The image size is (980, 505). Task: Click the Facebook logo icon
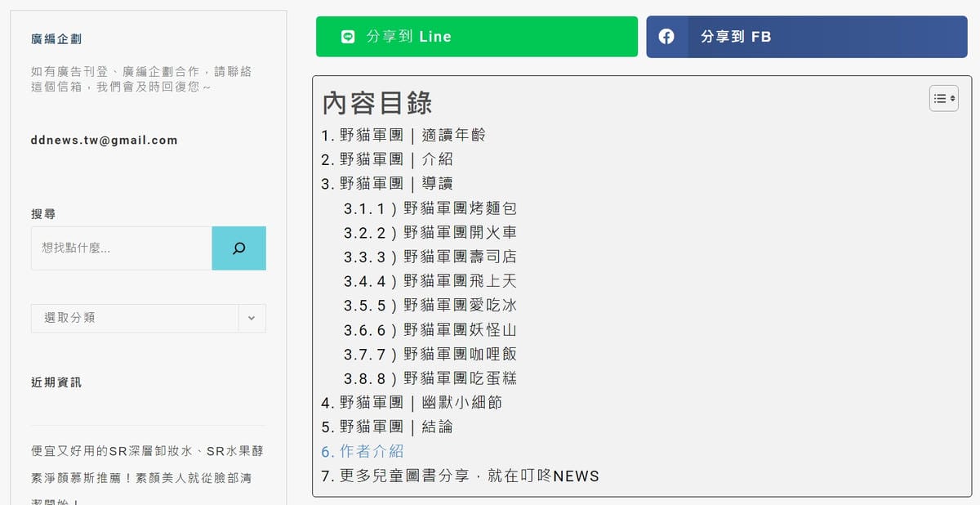click(666, 37)
